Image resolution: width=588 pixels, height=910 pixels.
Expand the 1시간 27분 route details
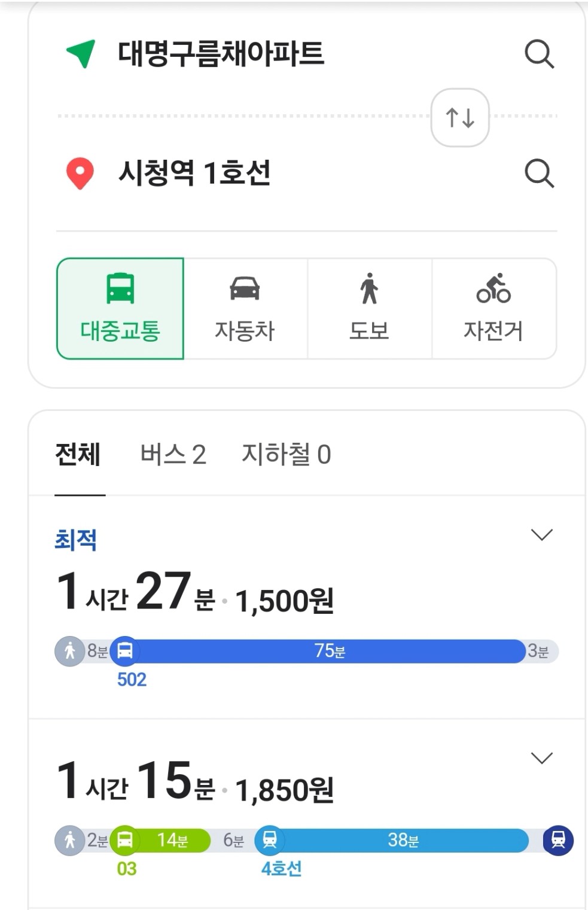(x=542, y=534)
